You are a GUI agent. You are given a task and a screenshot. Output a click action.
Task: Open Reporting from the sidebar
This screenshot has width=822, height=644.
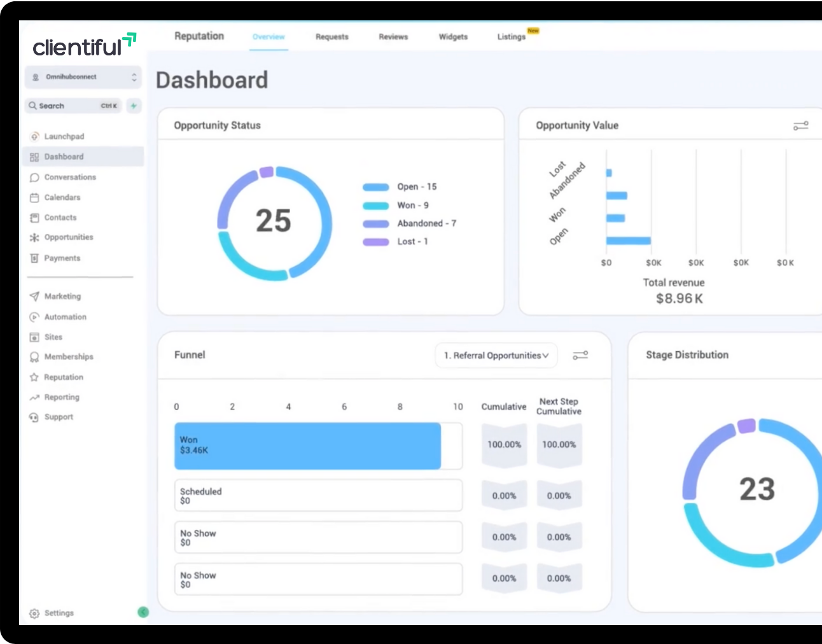tap(62, 397)
